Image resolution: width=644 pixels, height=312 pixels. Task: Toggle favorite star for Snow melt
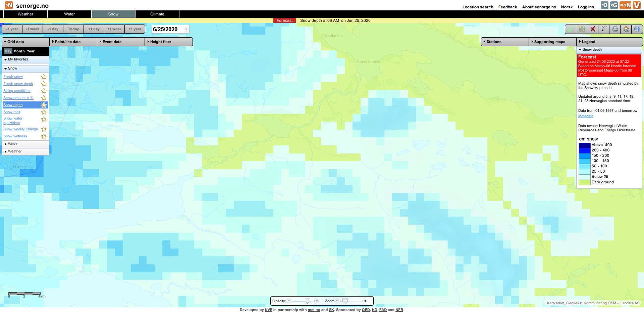tap(44, 112)
